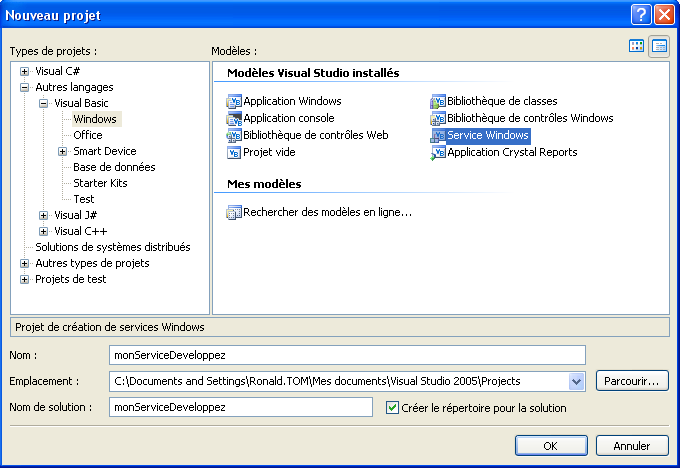This screenshot has height=468, width=680.
Task: Select the Projet vide template icon
Action: point(235,153)
